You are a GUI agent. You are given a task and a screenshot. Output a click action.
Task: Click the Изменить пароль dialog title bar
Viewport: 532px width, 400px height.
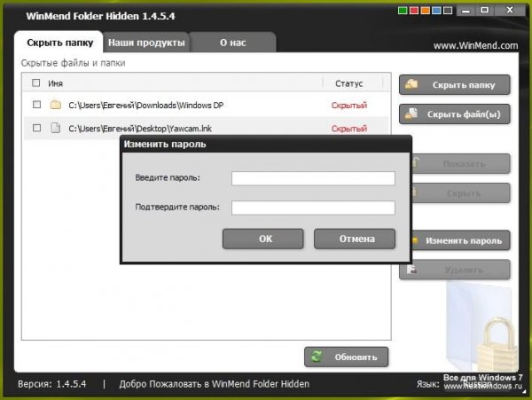tap(266, 145)
